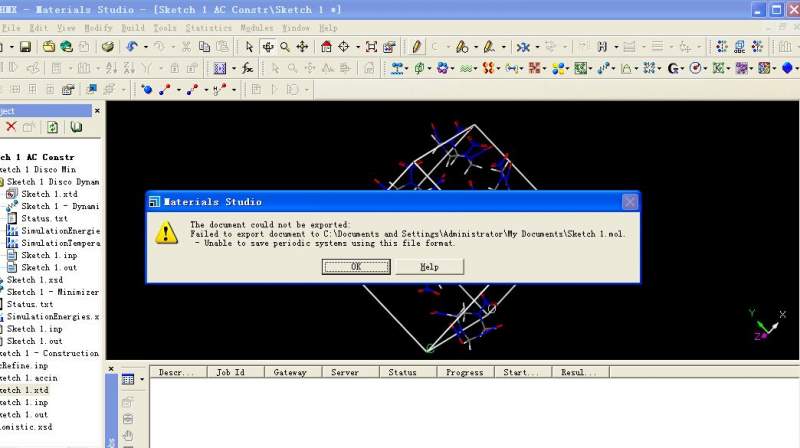Select Sketch 1 - Minimizer item

(53, 292)
